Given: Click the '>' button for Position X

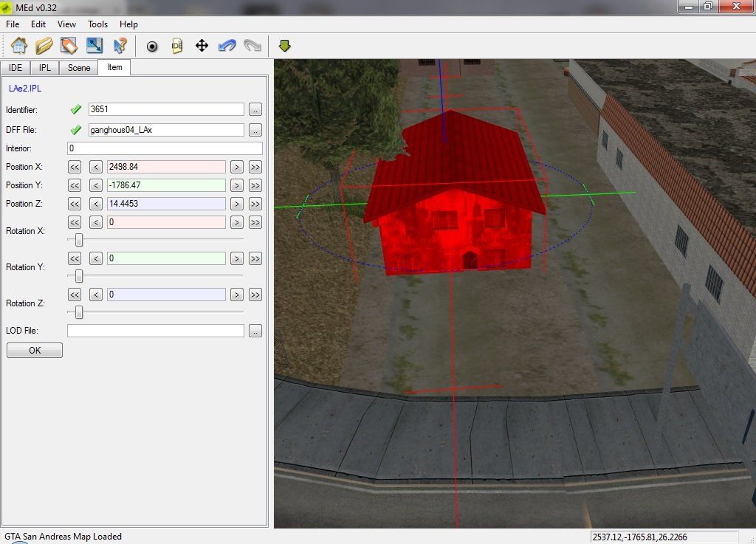Looking at the screenshot, I should 237,168.
